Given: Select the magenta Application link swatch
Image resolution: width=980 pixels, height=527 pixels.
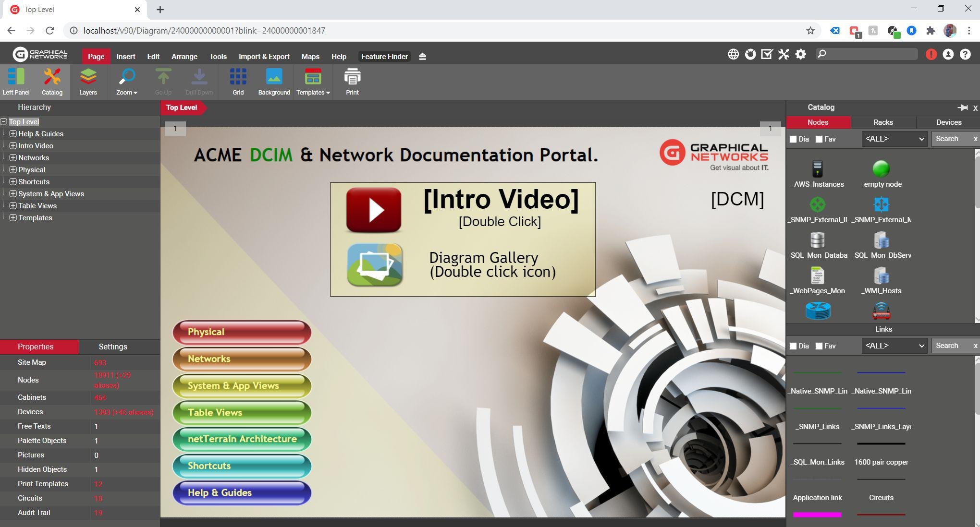Looking at the screenshot, I should point(817,515).
